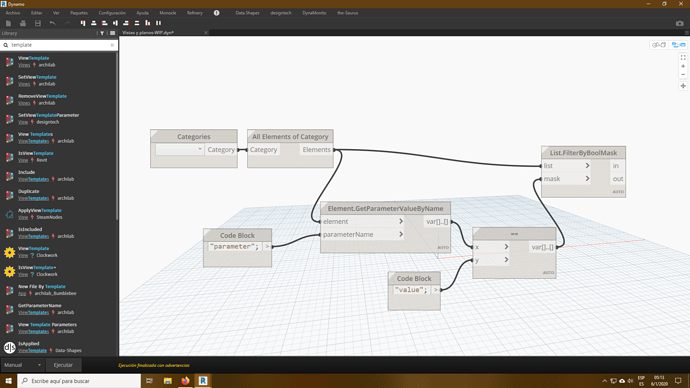Open the Monocle menu
Viewport: 690px width, 388px height.
(x=168, y=13)
